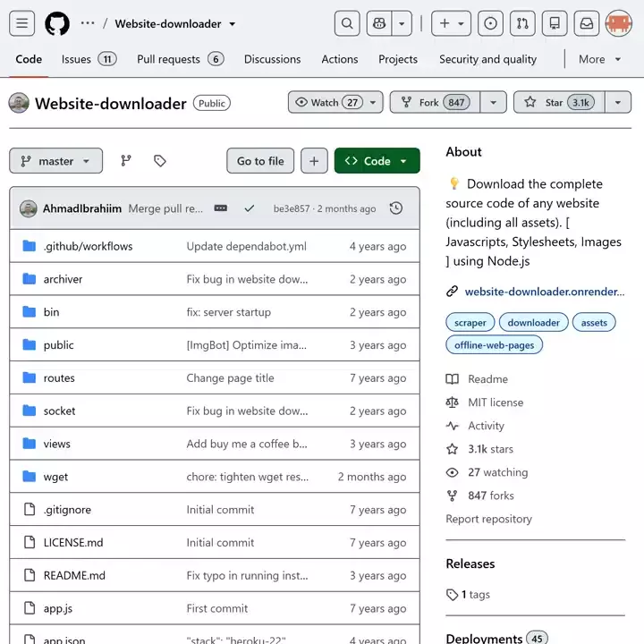The image size is (644, 644).
Task: Click the repository owner avatar beside title
Action: tap(19, 103)
